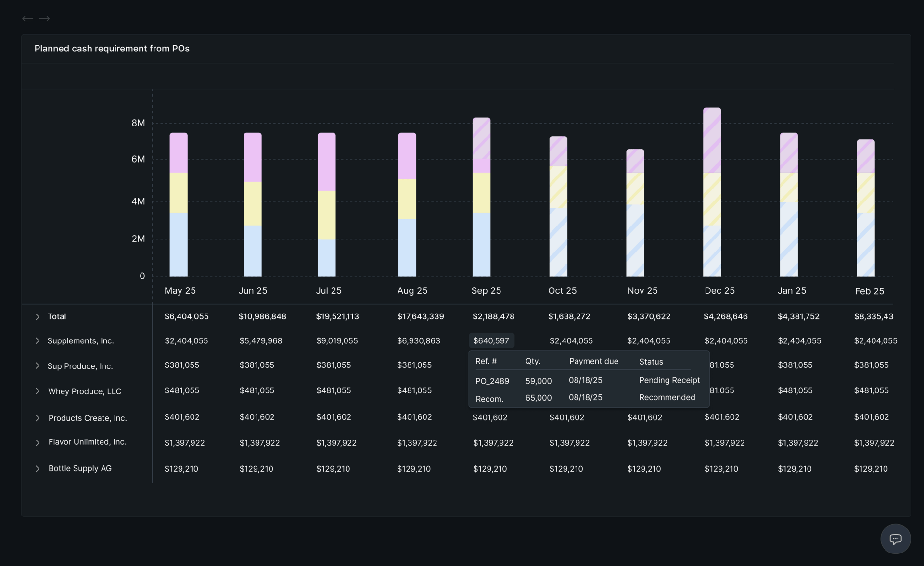Click PO_2489 reference in tooltip
This screenshot has width=924, height=566.
coord(492,381)
